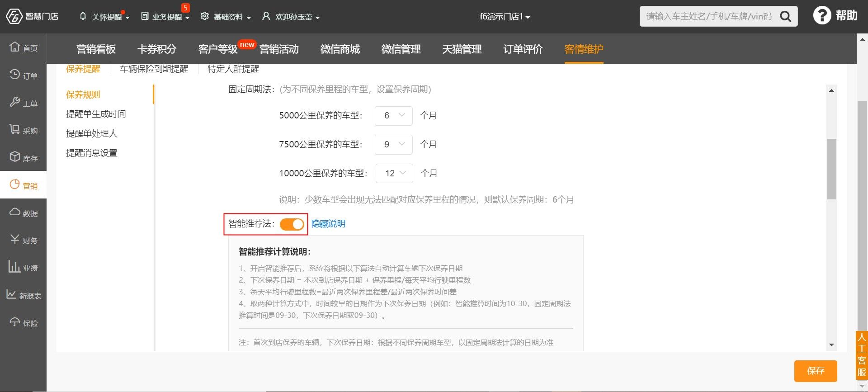Open 工单 in the sidebar

coord(24,103)
